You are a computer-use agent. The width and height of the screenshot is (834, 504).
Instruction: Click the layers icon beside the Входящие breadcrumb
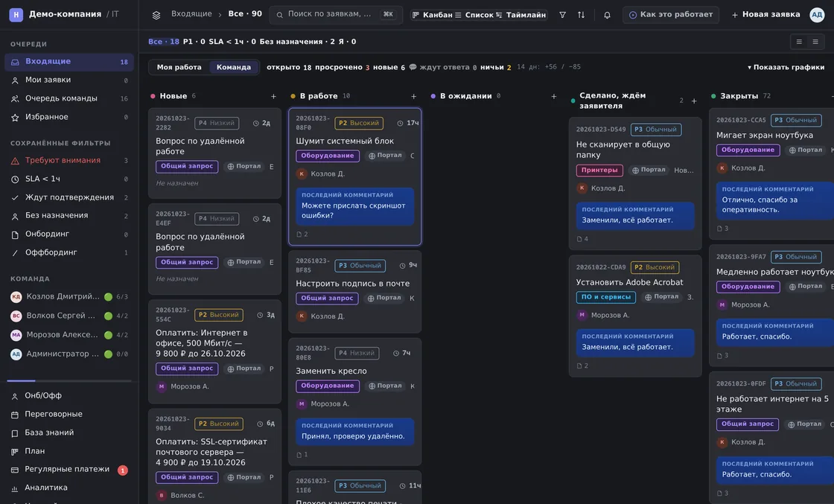click(156, 15)
